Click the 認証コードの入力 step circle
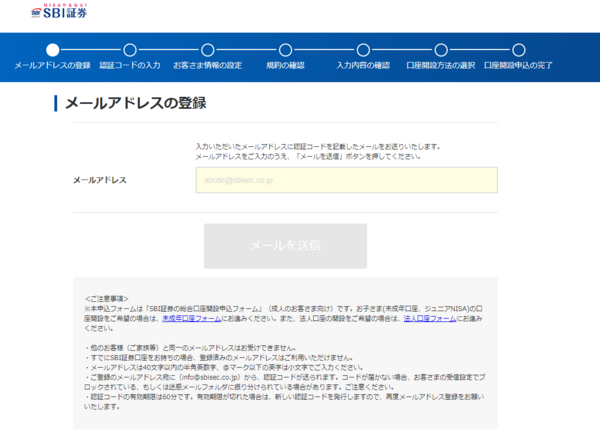Screen dimensions: 600x446 pyautogui.click(x=130, y=50)
